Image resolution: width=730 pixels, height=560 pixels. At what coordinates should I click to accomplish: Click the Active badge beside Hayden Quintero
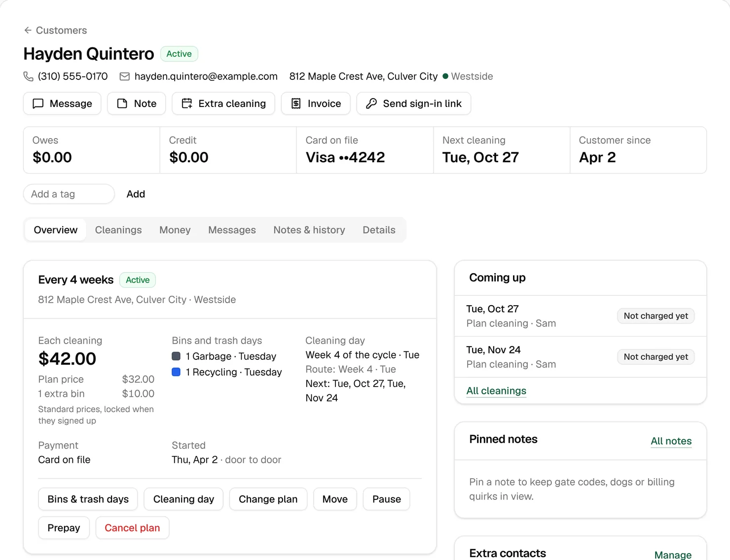coord(179,54)
